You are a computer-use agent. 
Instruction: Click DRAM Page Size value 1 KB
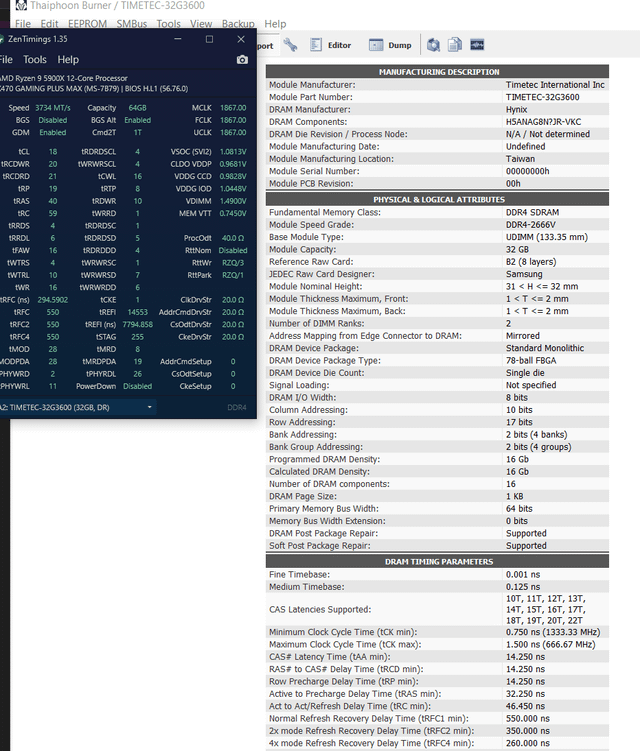coord(514,497)
